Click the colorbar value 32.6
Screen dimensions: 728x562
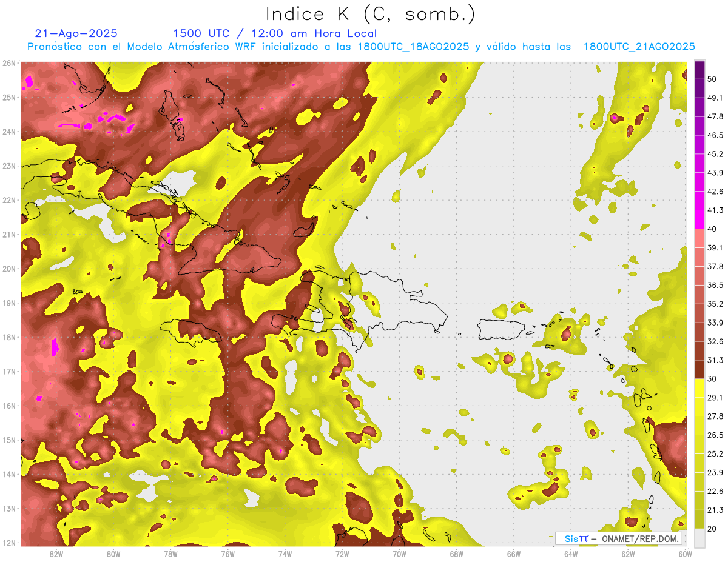[715, 341]
